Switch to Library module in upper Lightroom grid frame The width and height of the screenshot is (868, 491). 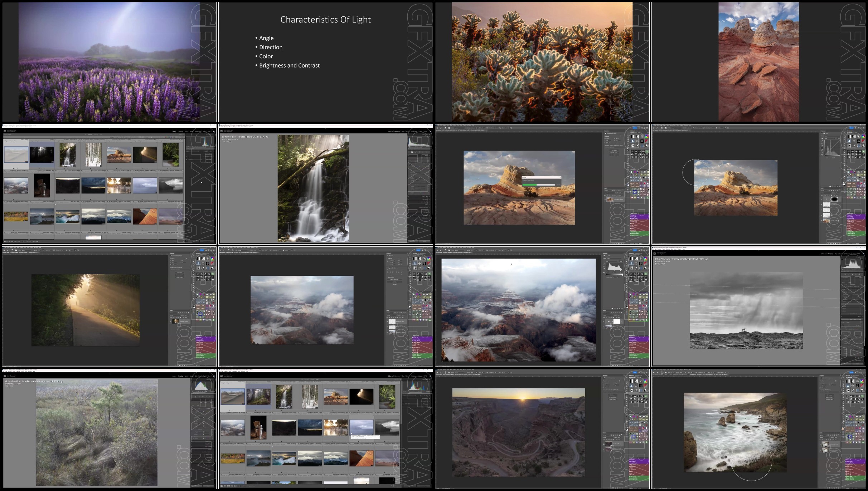pos(174,132)
